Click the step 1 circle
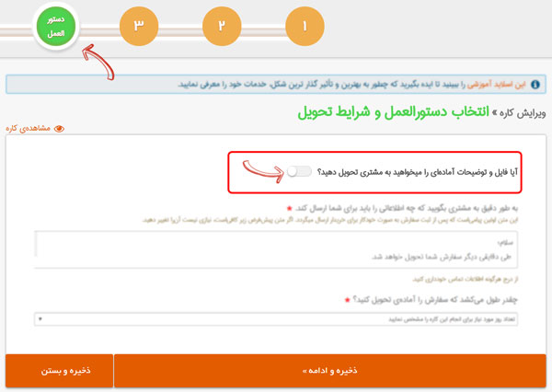 (305, 26)
